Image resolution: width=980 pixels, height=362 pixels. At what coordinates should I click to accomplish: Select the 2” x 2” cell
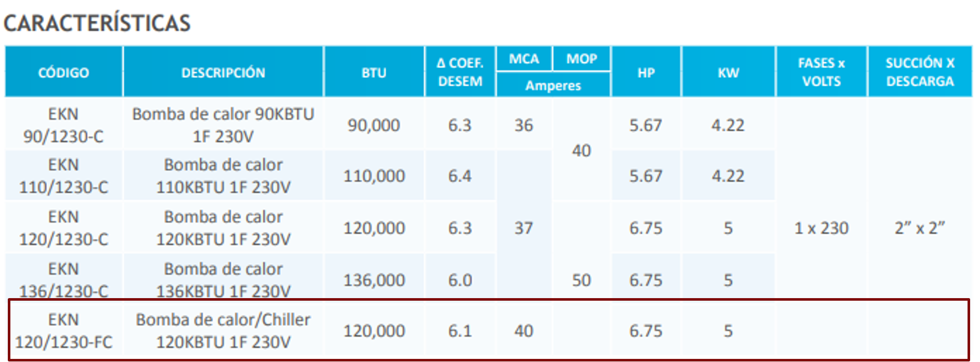pyautogui.click(x=919, y=228)
